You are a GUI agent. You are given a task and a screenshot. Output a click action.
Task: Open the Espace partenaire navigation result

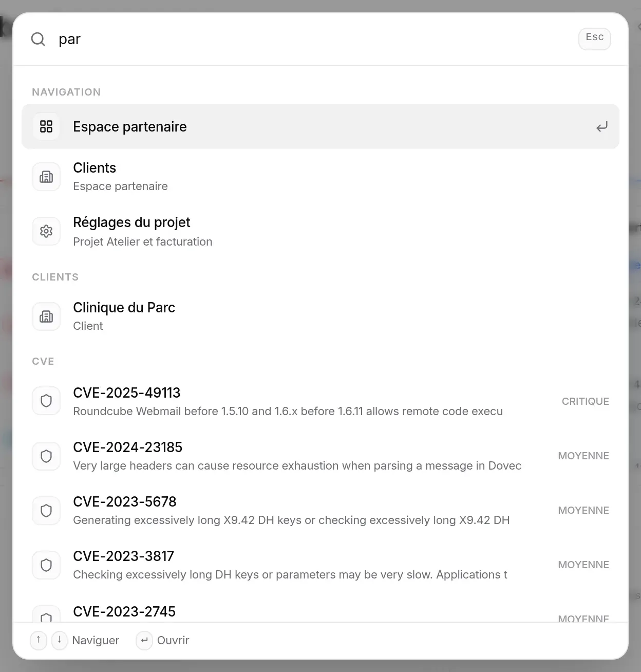click(x=320, y=126)
